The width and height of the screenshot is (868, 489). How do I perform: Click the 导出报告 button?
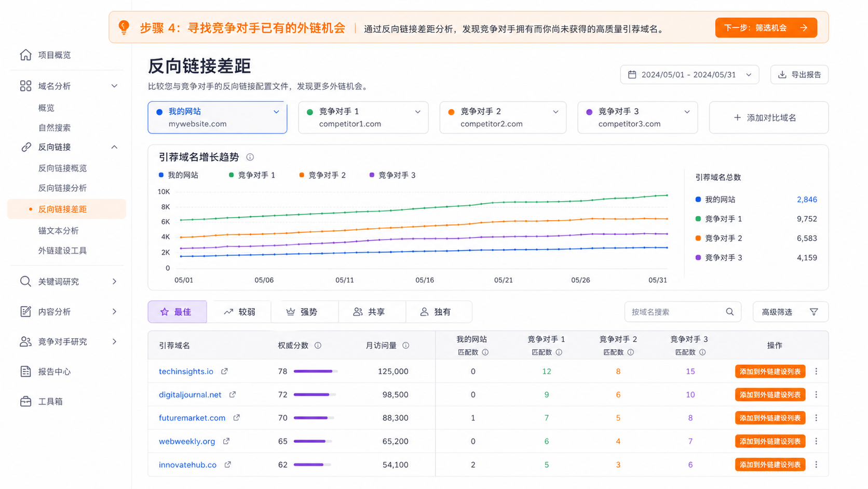[x=799, y=75]
